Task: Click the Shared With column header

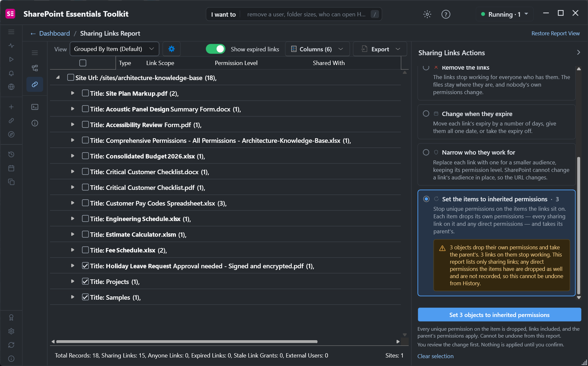Action: point(329,63)
